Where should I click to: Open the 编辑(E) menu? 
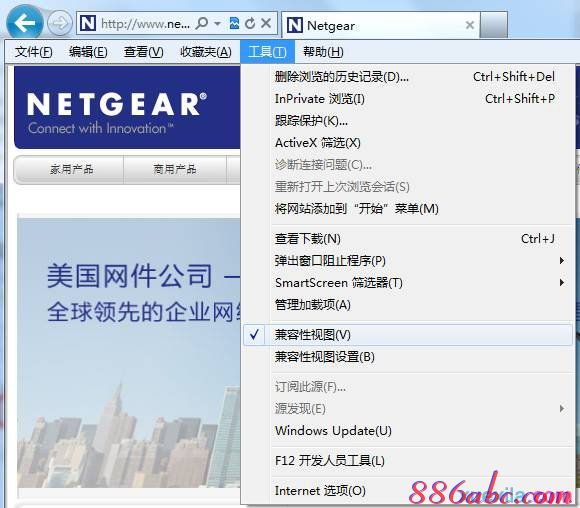(88, 52)
